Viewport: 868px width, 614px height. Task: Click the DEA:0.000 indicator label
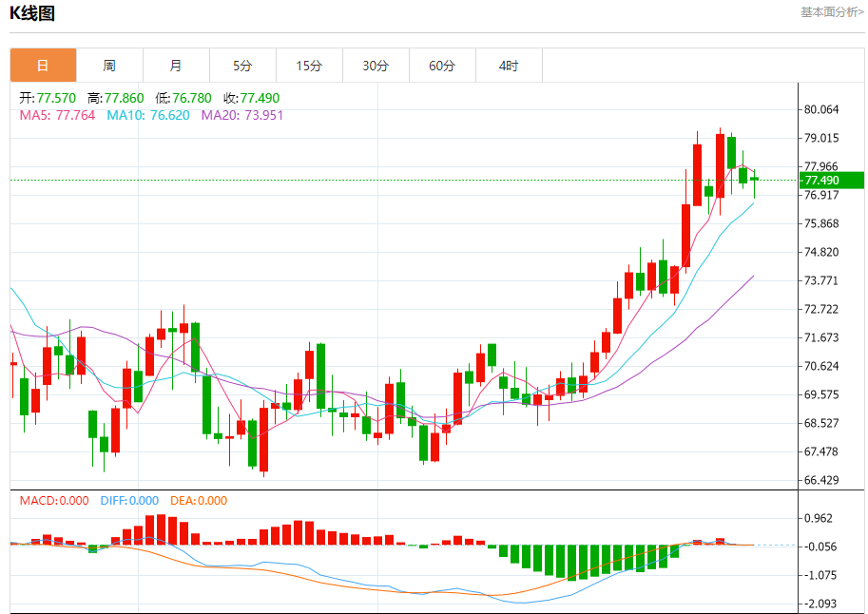tap(199, 501)
